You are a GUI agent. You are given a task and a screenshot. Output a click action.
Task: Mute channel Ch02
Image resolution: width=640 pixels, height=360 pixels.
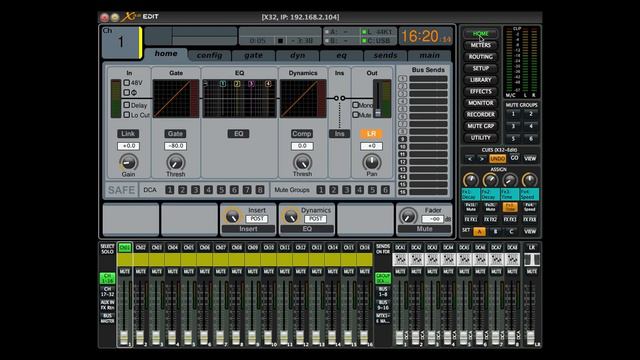pyautogui.click(x=141, y=271)
